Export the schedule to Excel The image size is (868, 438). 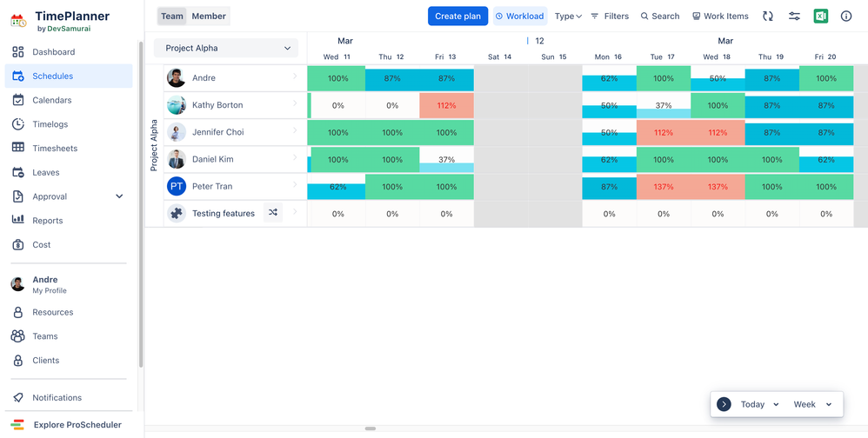[820, 16]
